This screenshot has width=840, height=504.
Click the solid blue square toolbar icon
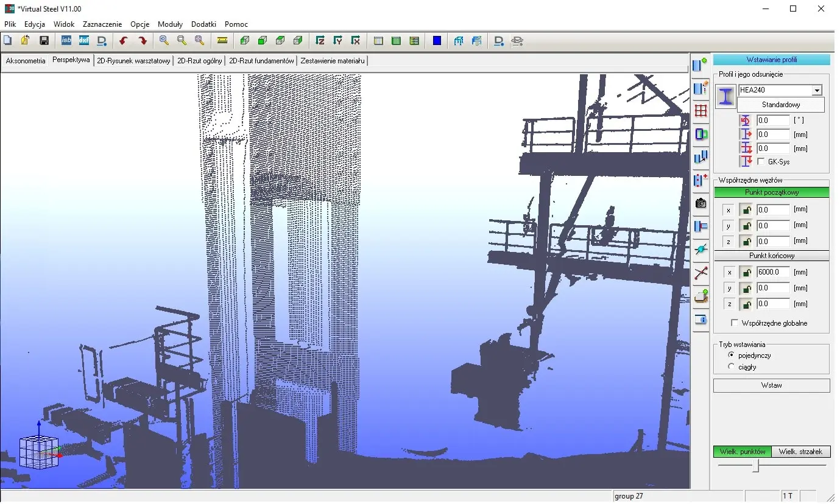[x=437, y=41]
